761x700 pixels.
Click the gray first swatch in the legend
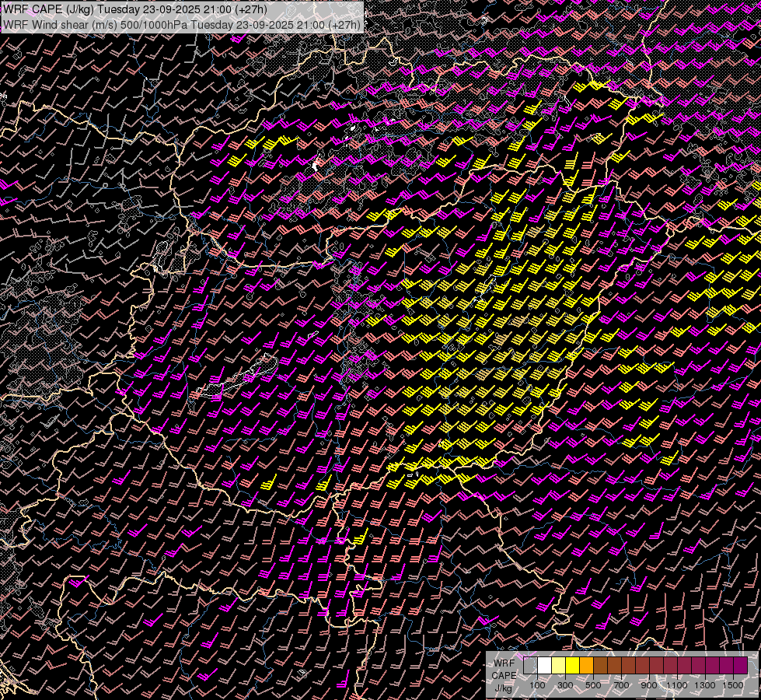pyautogui.click(x=530, y=666)
